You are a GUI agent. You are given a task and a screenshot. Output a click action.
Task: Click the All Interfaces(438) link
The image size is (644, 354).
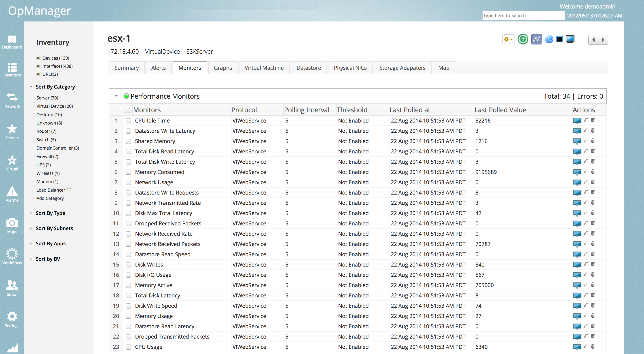(x=55, y=66)
